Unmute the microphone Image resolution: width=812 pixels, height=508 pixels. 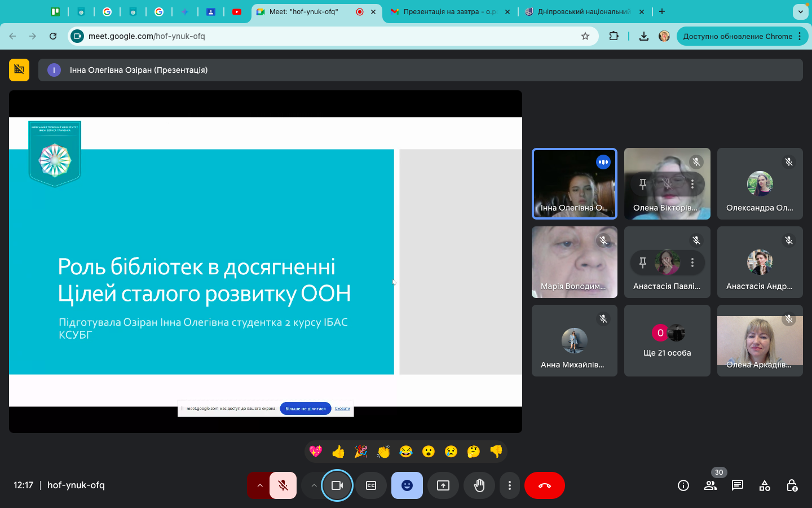pyautogui.click(x=283, y=485)
